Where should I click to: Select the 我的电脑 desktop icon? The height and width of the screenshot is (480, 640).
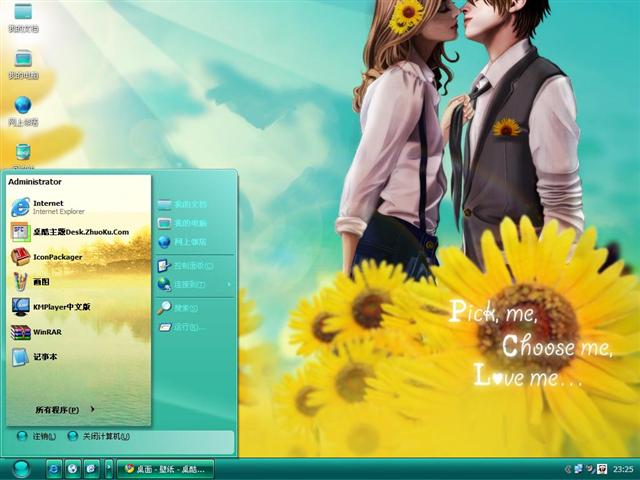pos(22,62)
